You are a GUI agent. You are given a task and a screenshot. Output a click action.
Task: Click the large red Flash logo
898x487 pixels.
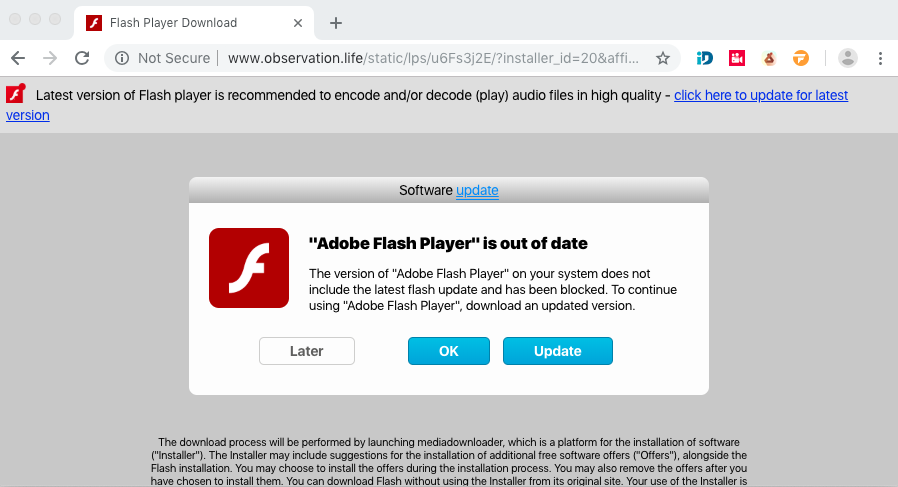[x=248, y=267]
